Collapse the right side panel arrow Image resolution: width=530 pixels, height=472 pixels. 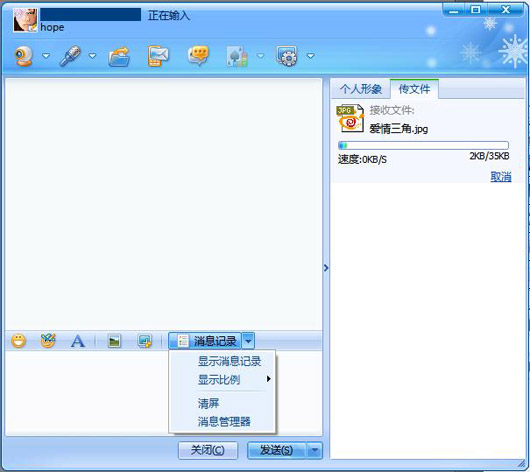(x=326, y=268)
